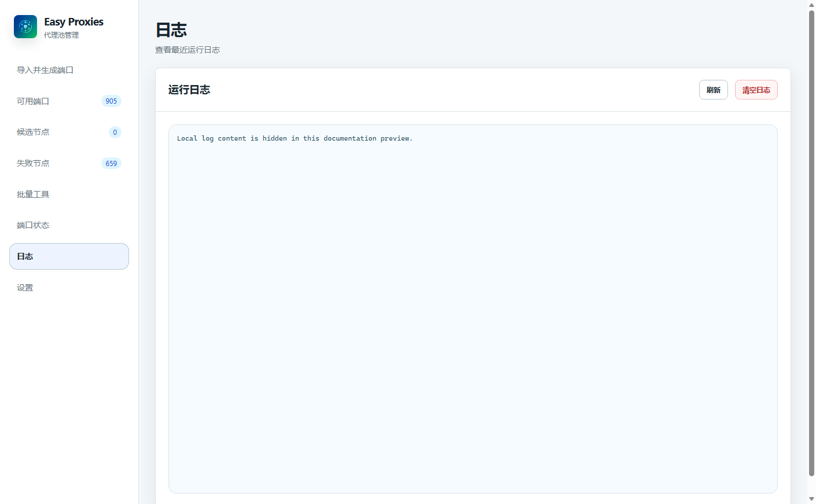Click the 0 badge beside 候选节点

[115, 133]
